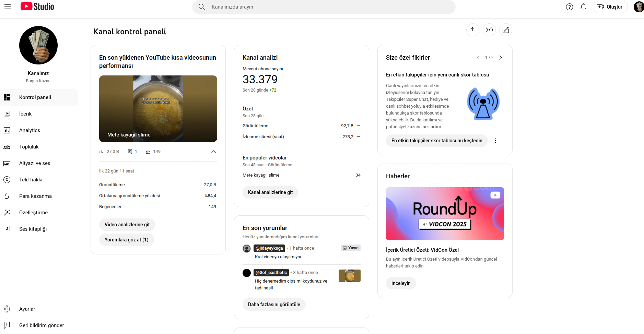This screenshot has width=644, height=334.
Task: Open the three-dot options on fikirler card
Action: pos(495,141)
